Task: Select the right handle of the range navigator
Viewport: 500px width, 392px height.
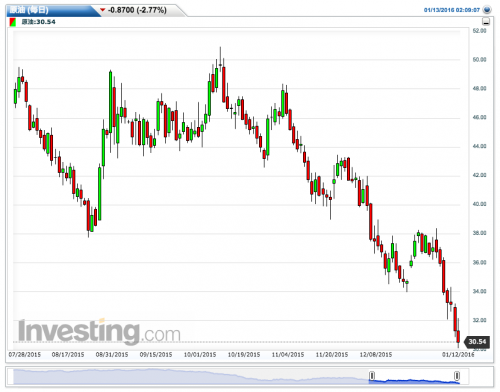Action: coord(457,376)
